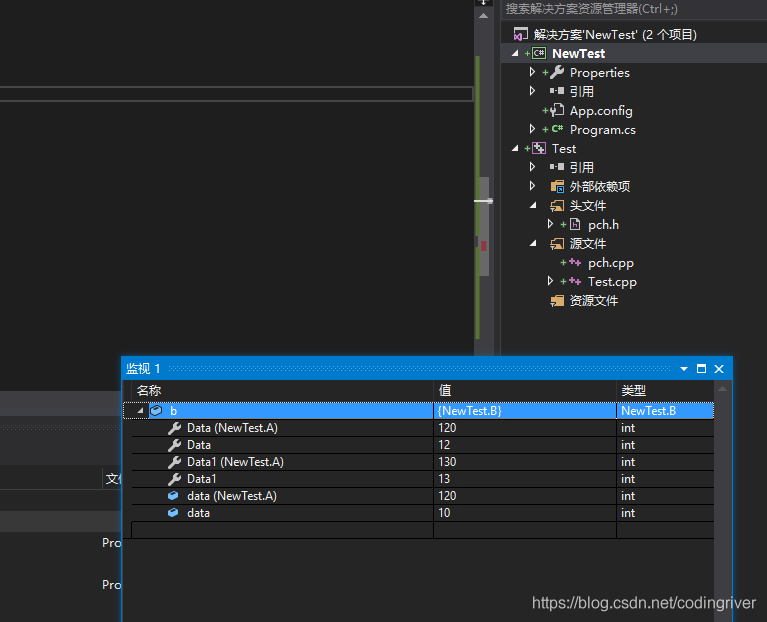Click the references icon under Test project
This screenshot has height=622, width=767.
click(x=557, y=167)
